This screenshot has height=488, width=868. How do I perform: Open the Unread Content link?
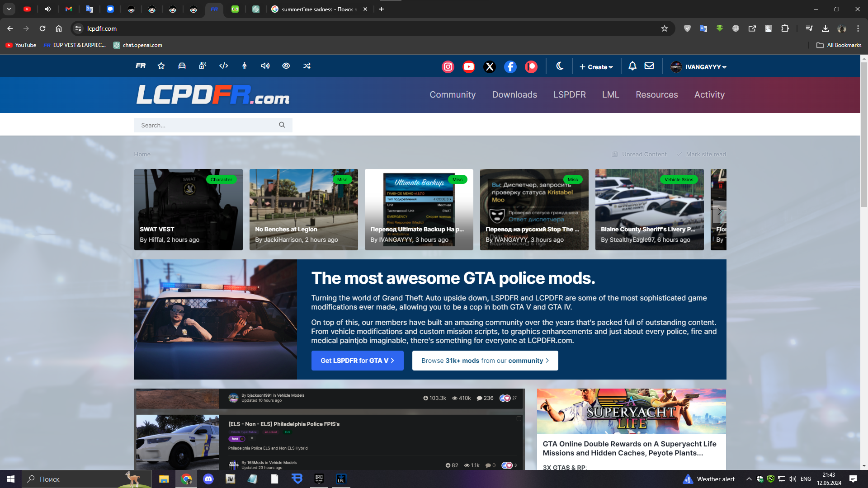(x=639, y=155)
